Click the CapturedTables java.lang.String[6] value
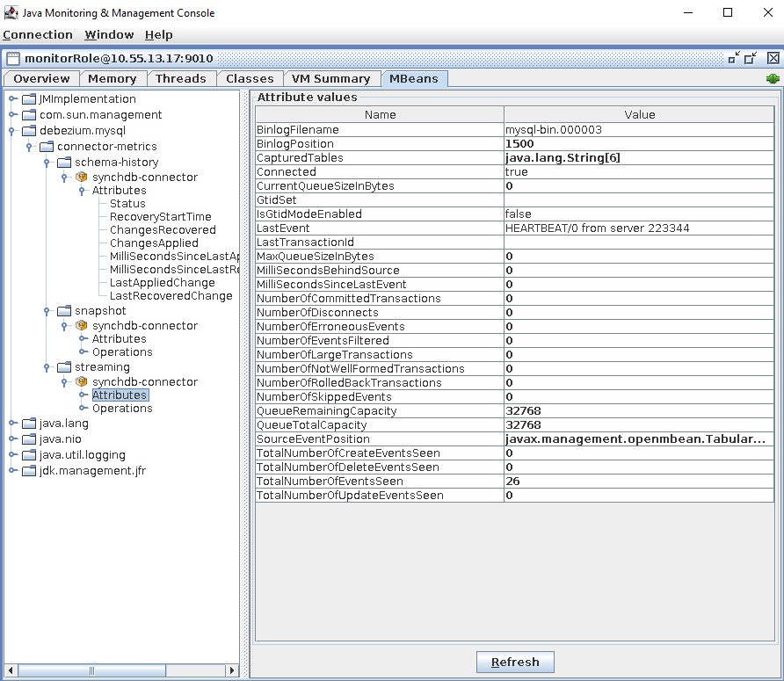The image size is (784, 681). pos(563,158)
